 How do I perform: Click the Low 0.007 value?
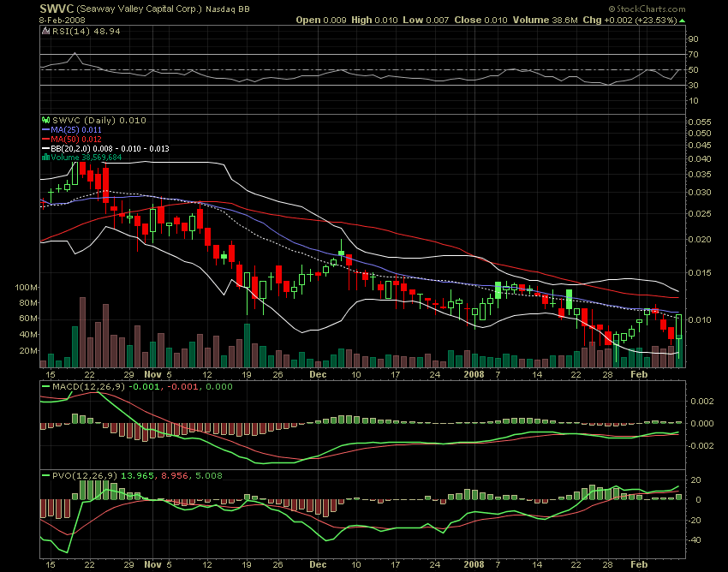[x=426, y=20]
